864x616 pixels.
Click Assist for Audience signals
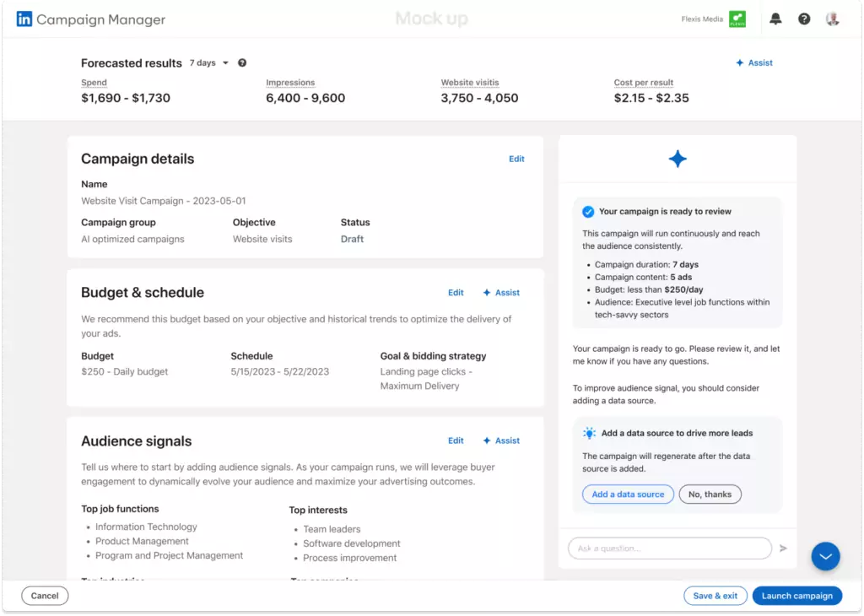click(501, 440)
